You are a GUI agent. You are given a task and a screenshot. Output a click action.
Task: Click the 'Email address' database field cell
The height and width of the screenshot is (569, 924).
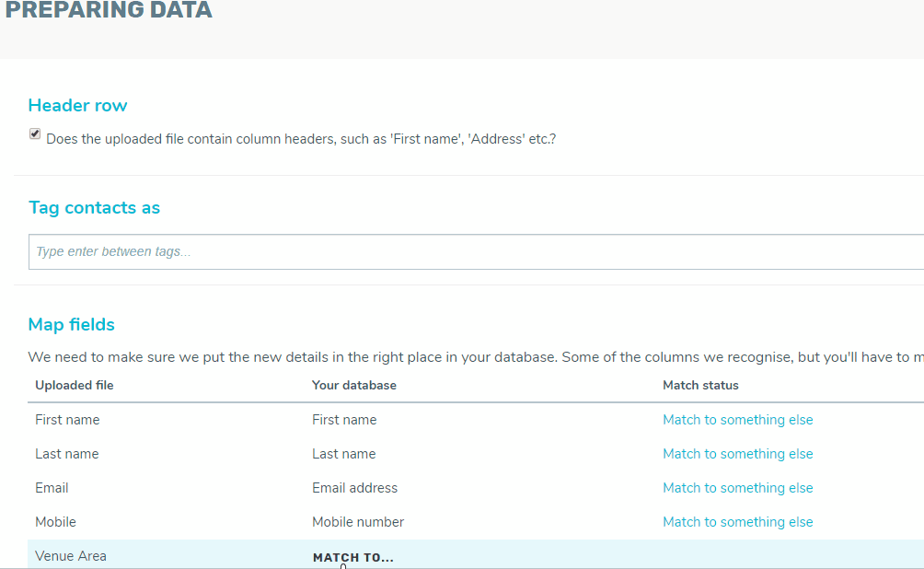[x=354, y=488]
